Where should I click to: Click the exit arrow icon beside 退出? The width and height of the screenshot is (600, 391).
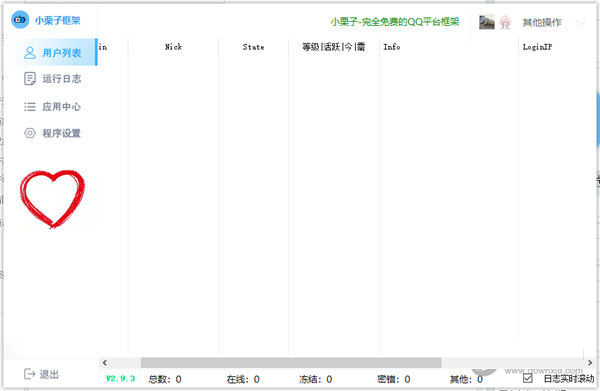coord(29,374)
